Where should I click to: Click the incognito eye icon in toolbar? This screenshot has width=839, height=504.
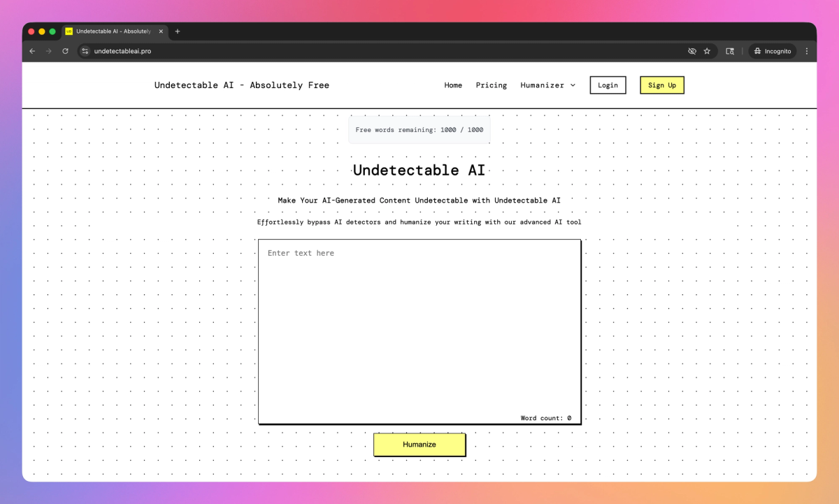tap(692, 50)
